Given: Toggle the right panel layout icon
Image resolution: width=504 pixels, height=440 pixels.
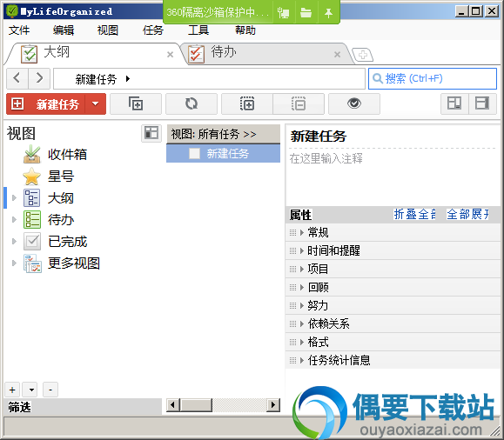Looking at the screenshot, I should [x=482, y=103].
